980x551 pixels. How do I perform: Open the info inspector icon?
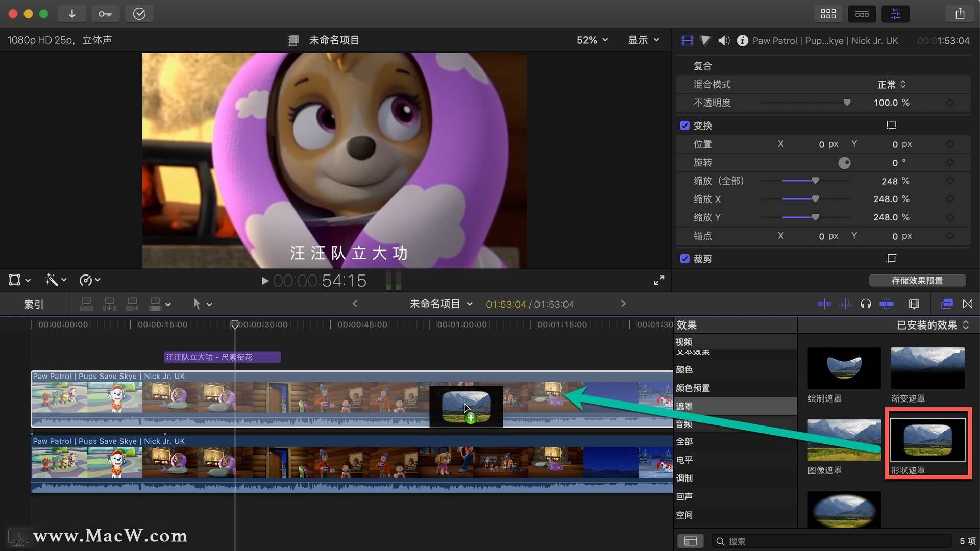(743, 40)
